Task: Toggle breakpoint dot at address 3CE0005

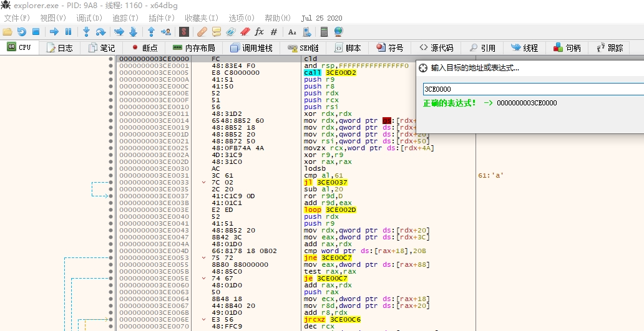Action: click(110, 72)
